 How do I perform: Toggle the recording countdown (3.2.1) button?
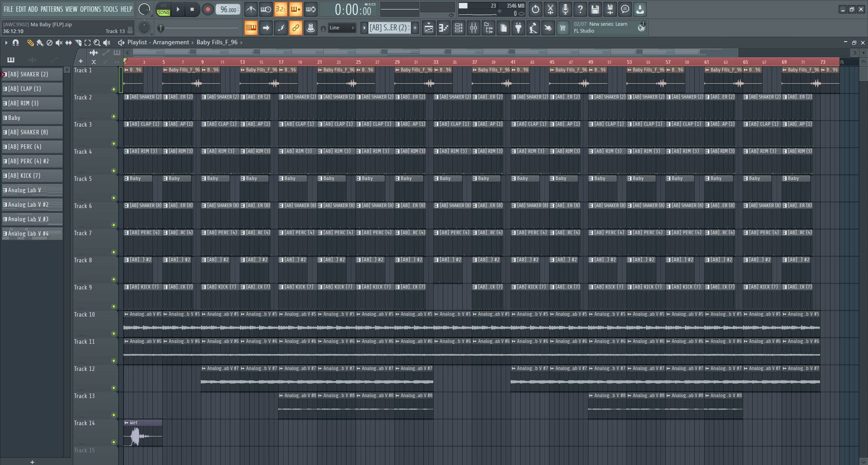(x=280, y=9)
